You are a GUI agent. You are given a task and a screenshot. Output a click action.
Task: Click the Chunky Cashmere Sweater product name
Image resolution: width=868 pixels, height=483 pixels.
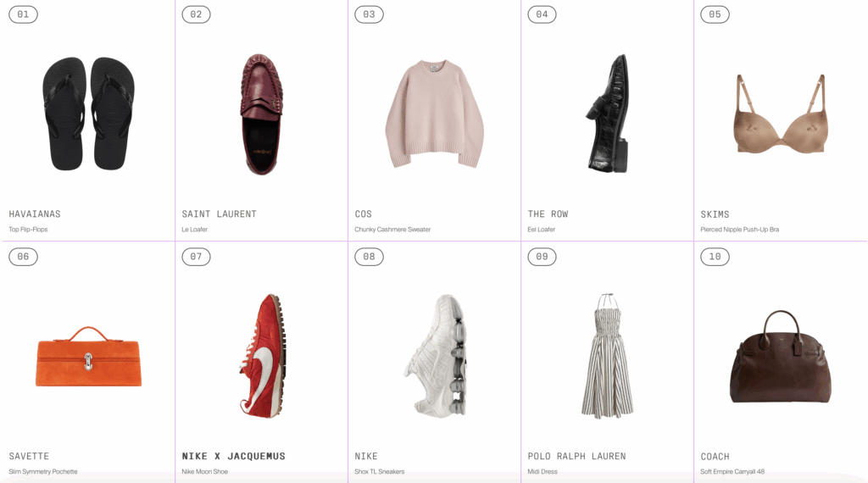(392, 230)
